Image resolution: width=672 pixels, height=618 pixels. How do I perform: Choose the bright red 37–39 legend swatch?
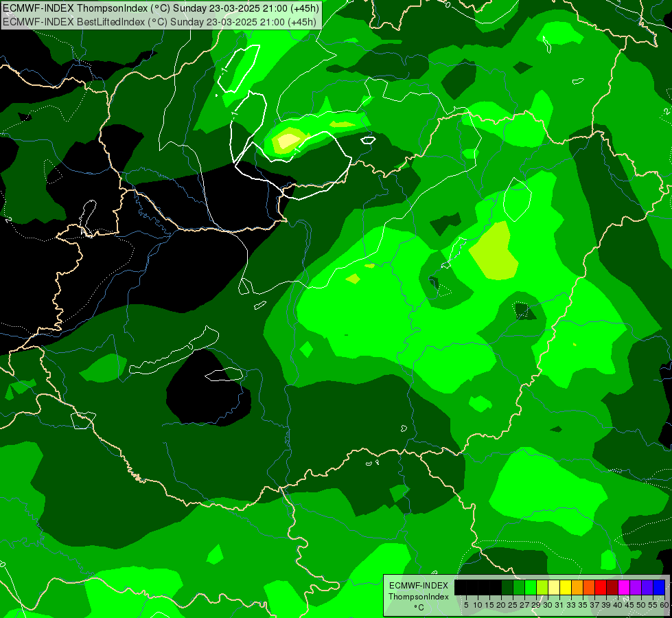pos(601,587)
